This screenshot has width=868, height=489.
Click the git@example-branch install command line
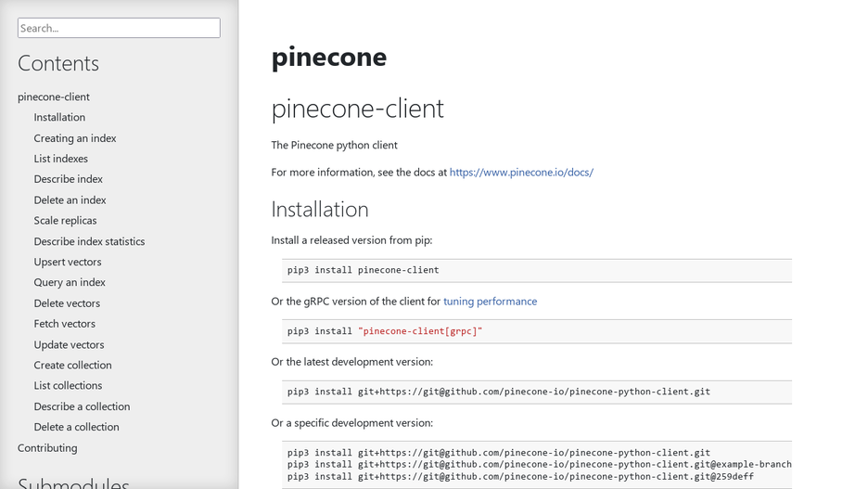pyautogui.click(x=539, y=465)
